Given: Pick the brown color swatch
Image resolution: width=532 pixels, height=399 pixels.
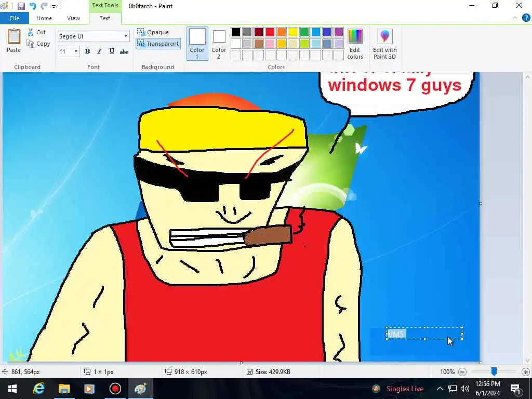Looking at the screenshot, I should click(259, 44).
